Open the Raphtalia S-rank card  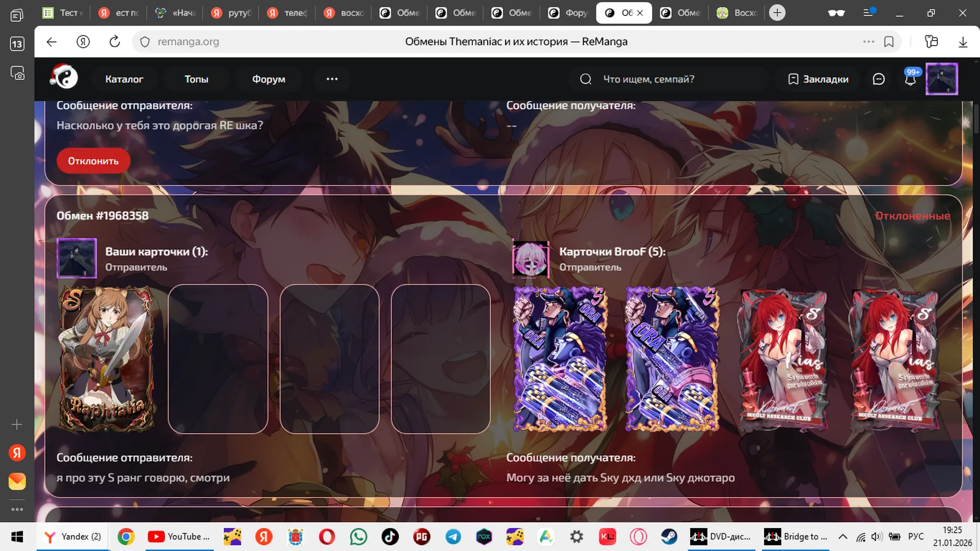(107, 359)
